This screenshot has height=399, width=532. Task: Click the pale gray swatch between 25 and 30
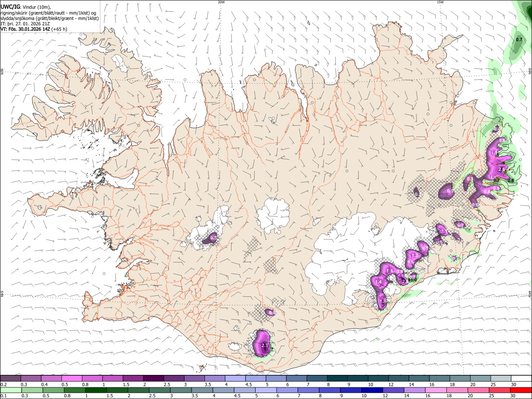pos(500,378)
